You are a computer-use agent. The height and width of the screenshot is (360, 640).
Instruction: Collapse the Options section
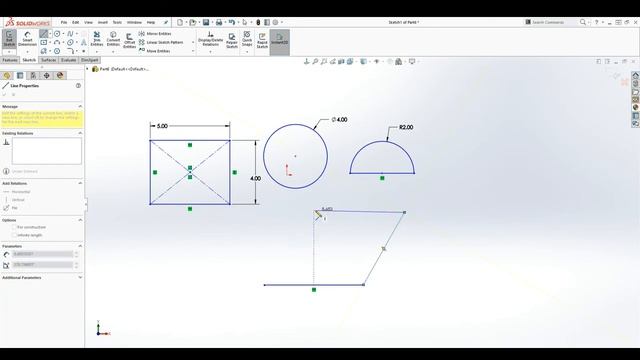tap(80, 220)
